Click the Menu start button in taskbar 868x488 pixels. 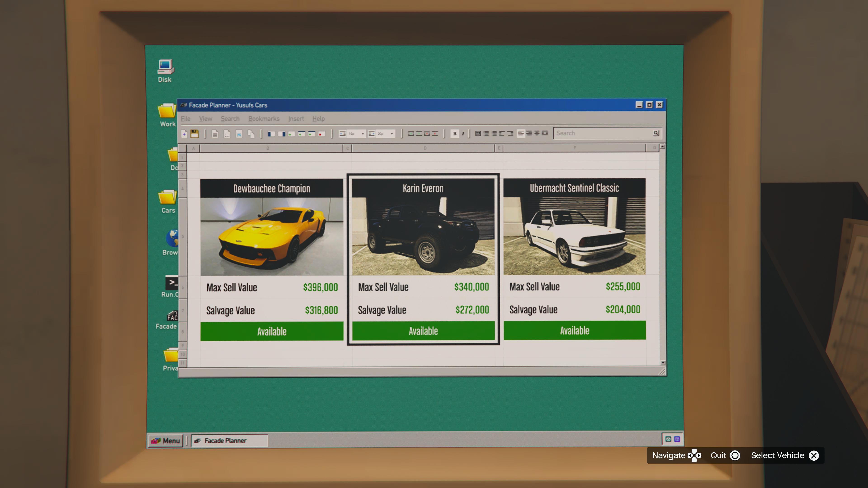click(165, 441)
